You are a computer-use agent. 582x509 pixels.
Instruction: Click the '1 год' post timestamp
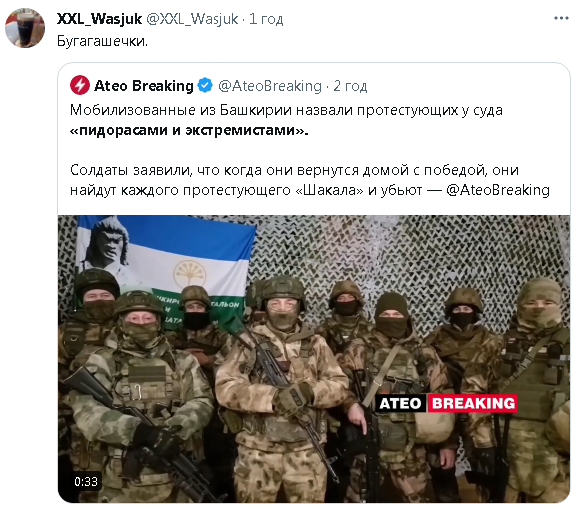(x=266, y=18)
